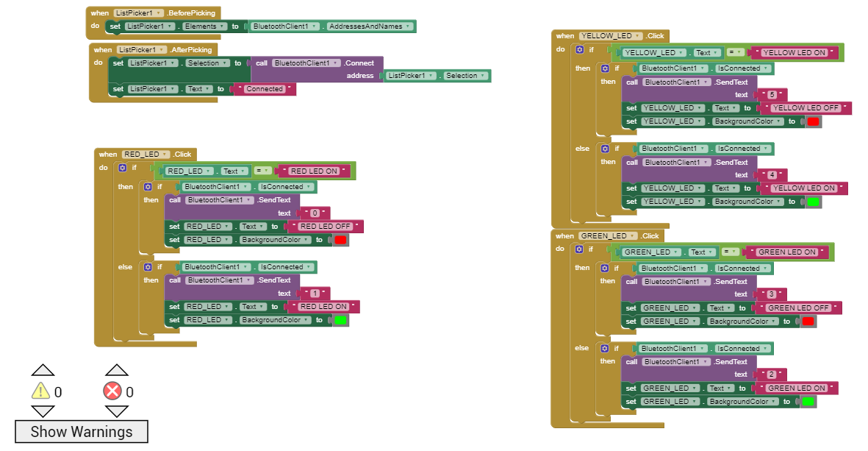Open mutator gear on RED_LED else-branch inner if
The width and height of the screenshot is (868, 451).
[x=148, y=267]
